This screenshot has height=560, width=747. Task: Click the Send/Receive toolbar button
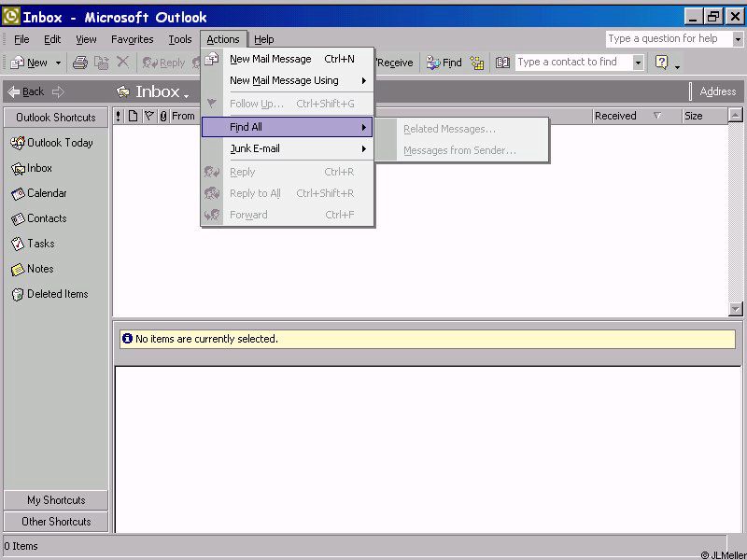pos(394,63)
